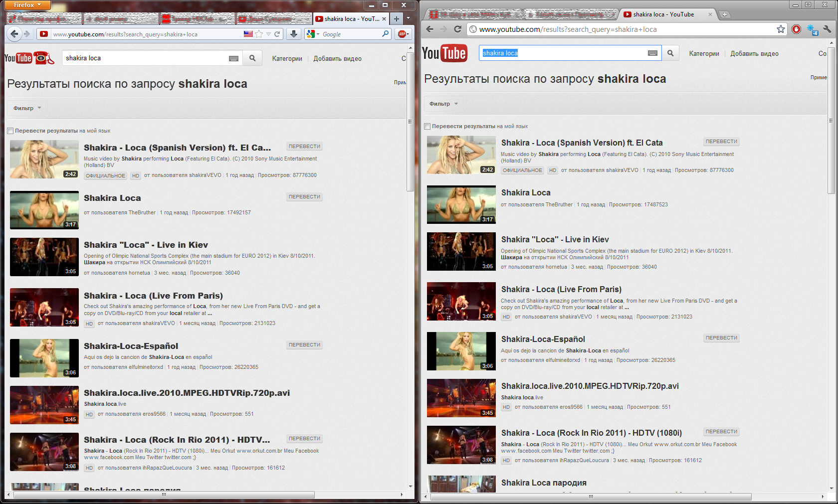The image size is (838, 504).
Task: Tick 'Перевести результаты' checkbox in Firefox
Action: (x=10, y=131)
